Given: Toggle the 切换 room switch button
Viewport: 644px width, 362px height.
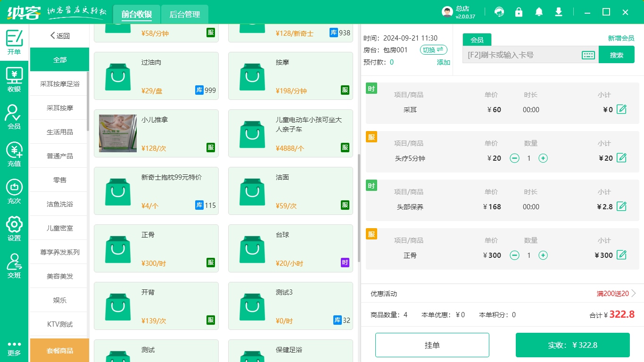Looking at the screenshot, I should (433, 50).
